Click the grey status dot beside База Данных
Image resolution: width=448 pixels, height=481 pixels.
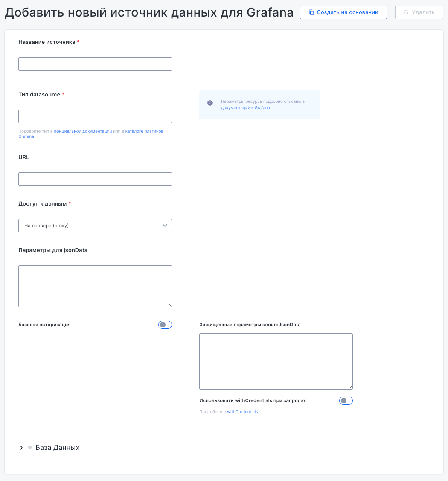pyautogui.click(x=30, y=447)
